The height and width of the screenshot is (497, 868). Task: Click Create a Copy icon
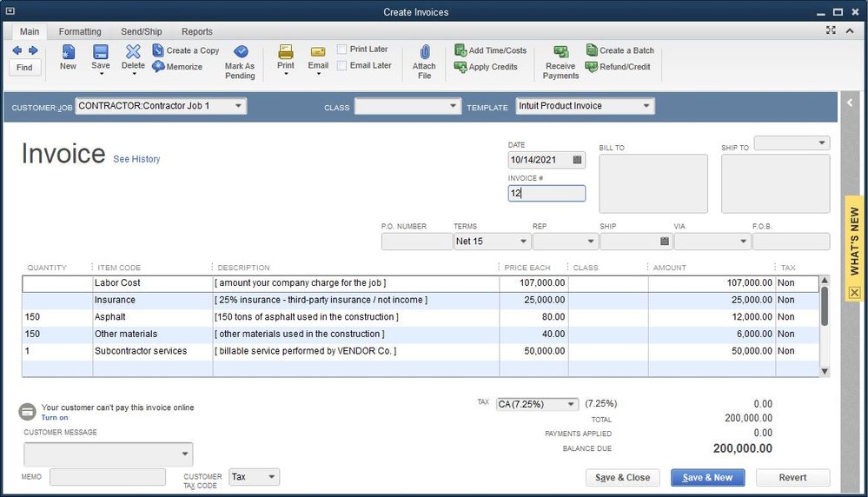(x=158, y=50)
